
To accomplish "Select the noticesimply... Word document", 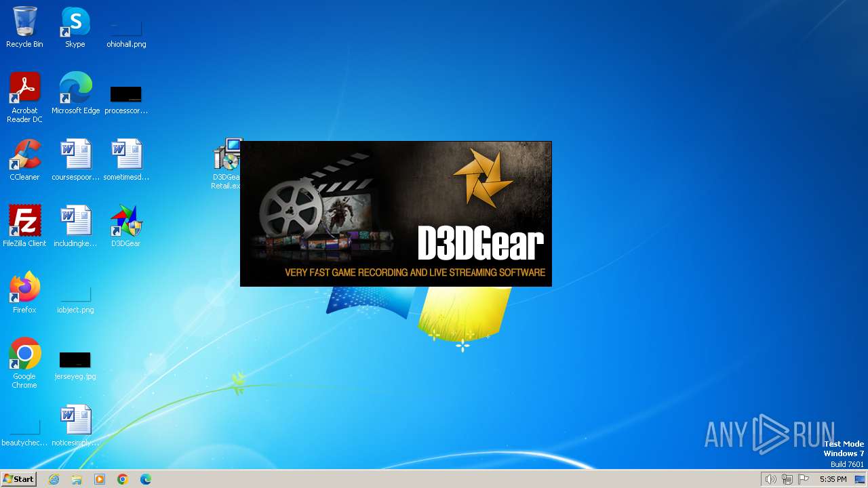I will click(75, 426).
